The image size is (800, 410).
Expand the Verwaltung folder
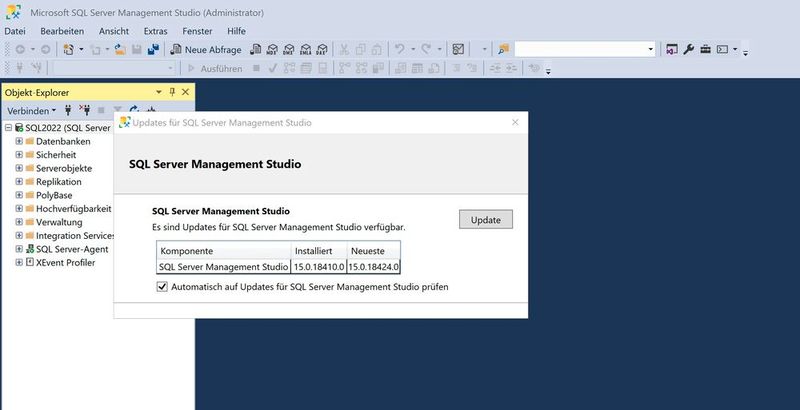coord(19,222)
